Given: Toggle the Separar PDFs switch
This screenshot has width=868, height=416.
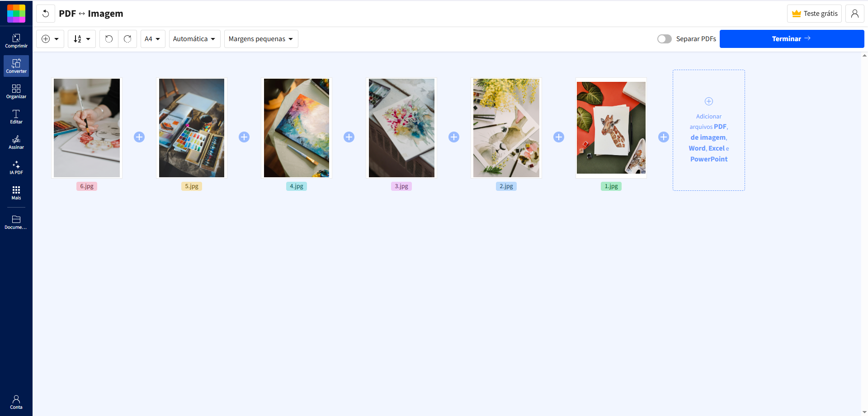Looking at the screenshot, I should [665, 39].
